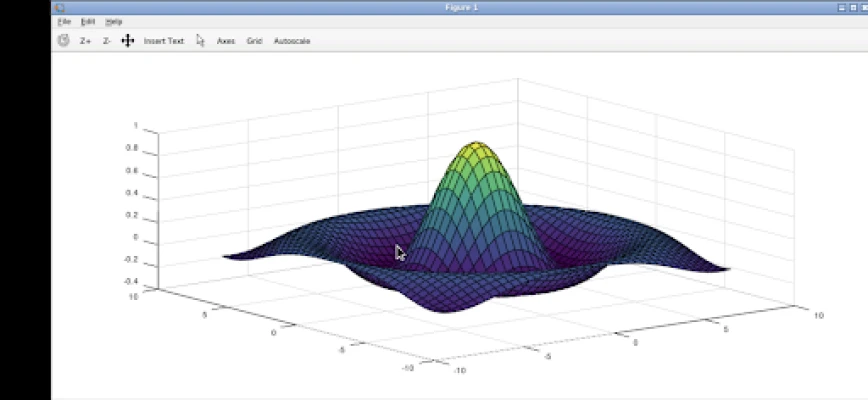Activate the Rotate tool icon
868x400 pixels.
pyautogui.click(x=63, y=41)
